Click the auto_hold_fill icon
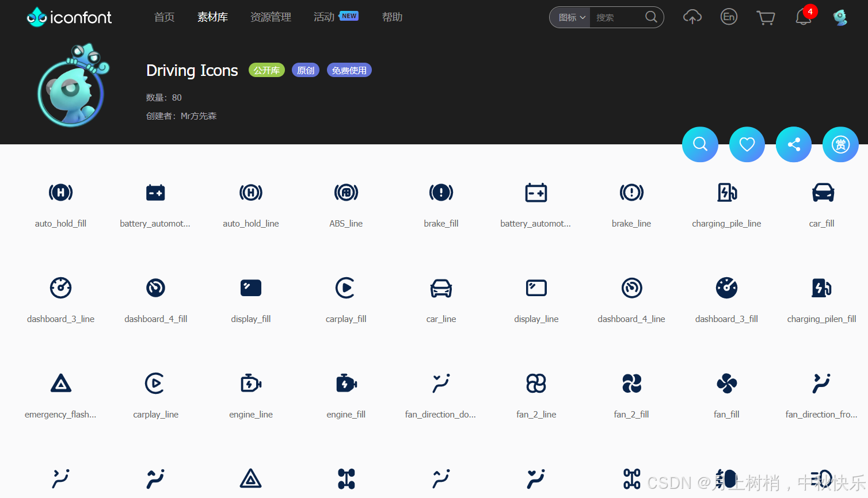 [x=60, y=193]
